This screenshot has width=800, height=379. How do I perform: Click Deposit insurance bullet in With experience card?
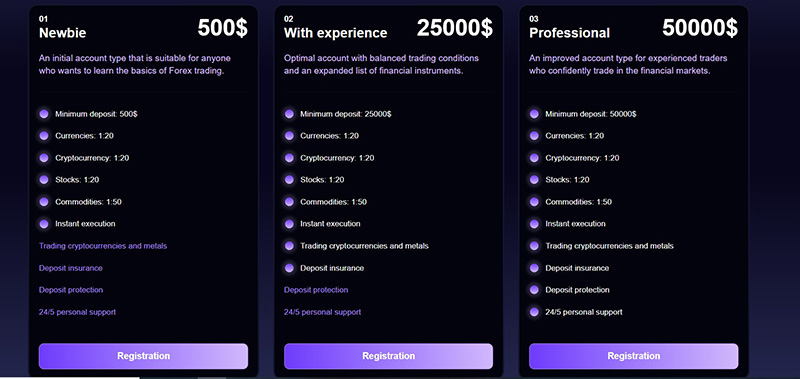pos(289,268)
